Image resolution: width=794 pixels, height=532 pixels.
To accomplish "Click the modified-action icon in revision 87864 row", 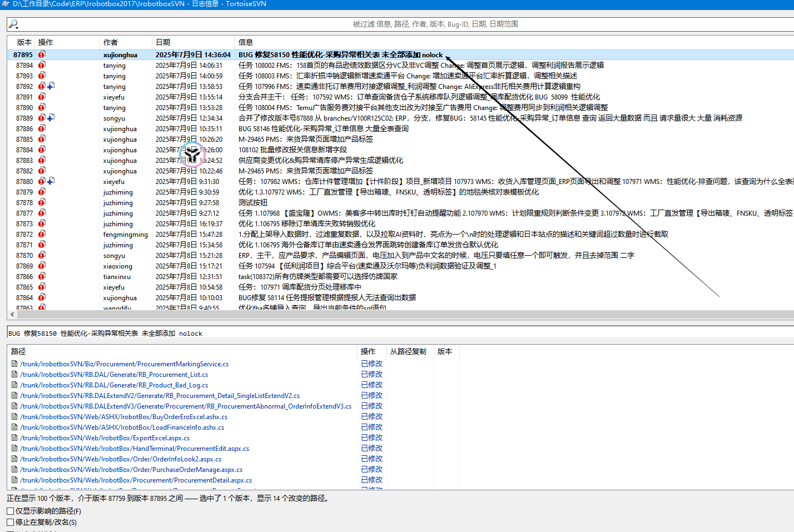I will [42, 297].
